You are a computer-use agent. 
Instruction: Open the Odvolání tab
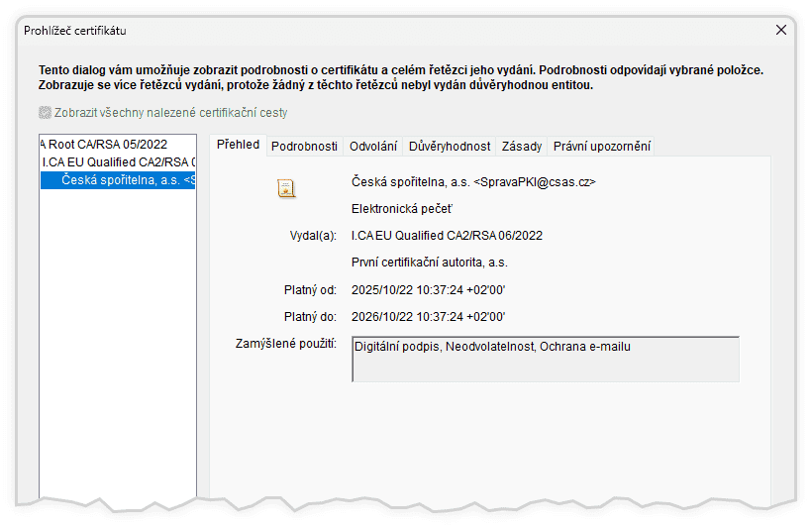[x=373, y=147]
